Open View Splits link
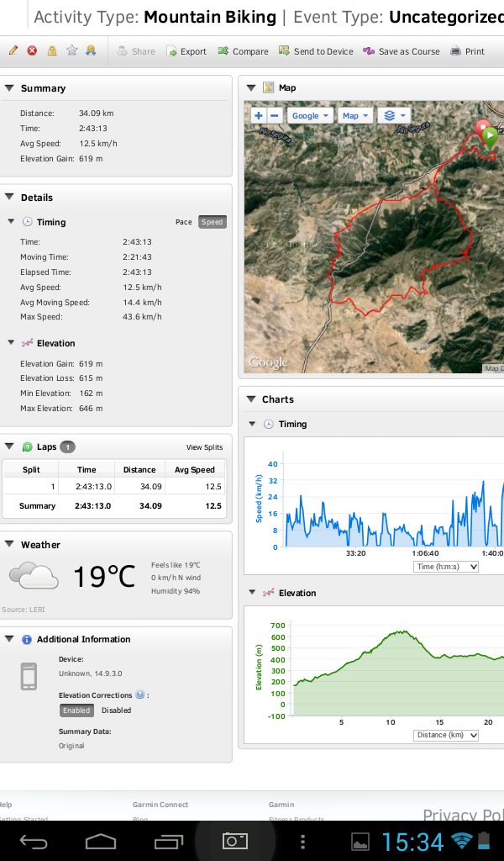This screenshot has height=861, width=504. click(205, 447)
